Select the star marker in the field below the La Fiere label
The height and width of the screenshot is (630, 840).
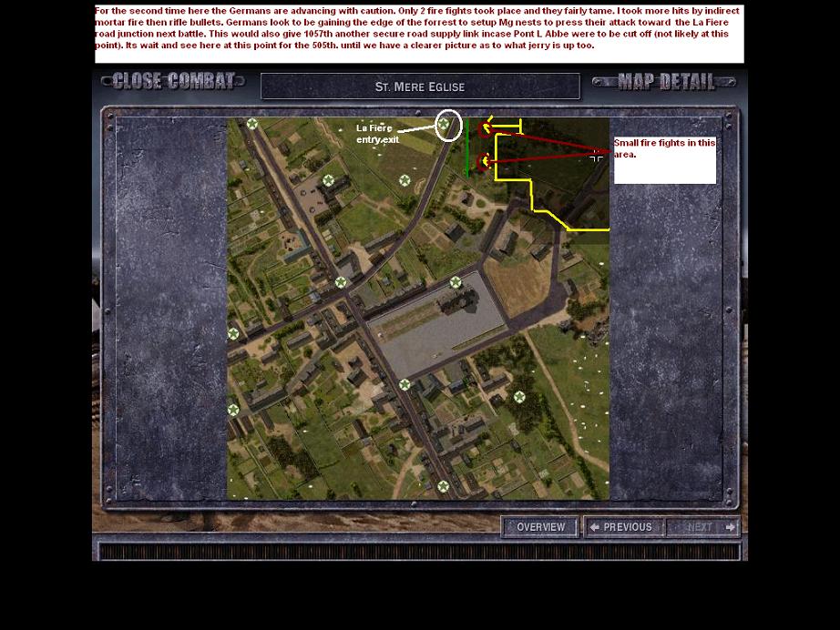pos(405,180)
